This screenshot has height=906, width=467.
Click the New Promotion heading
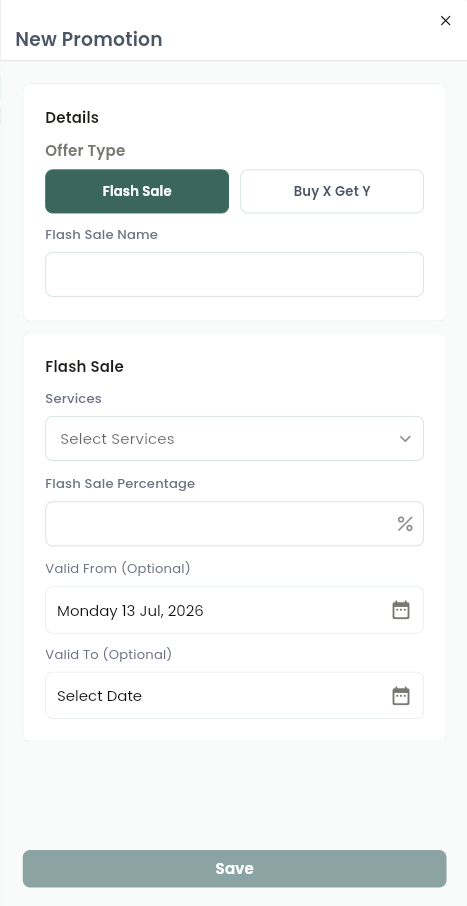pyautogui.click(x=88, y=39)
